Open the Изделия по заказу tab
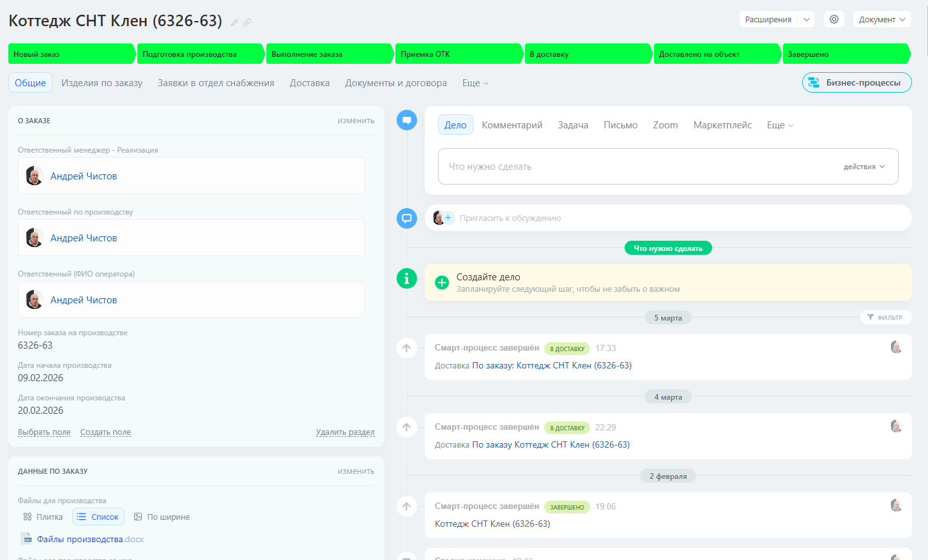928x560 pixels. [x=102, y=83]
